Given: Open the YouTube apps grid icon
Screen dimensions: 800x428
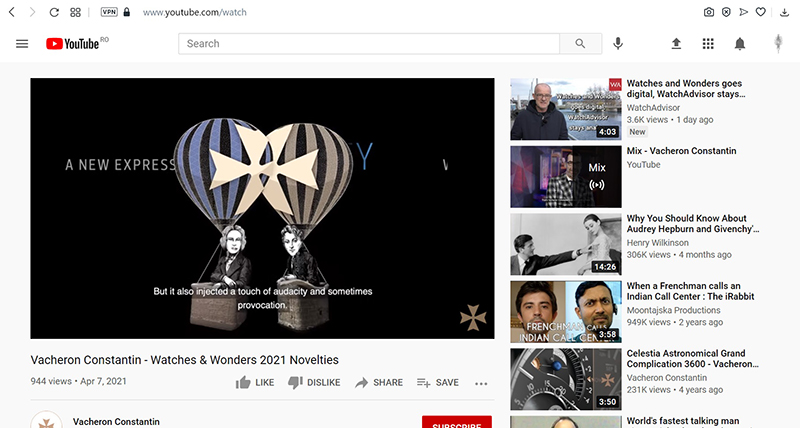Looking at the screenshot, I should point(708,44).
